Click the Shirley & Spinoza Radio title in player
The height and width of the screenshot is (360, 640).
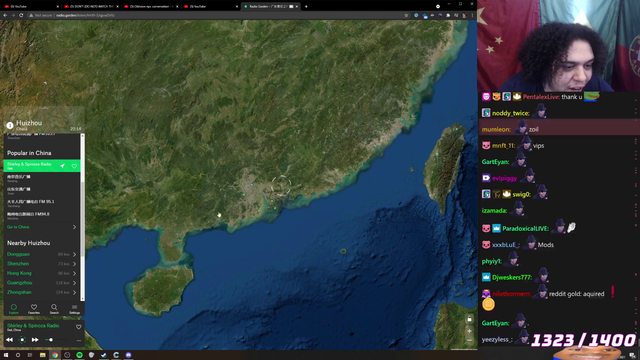33,326
